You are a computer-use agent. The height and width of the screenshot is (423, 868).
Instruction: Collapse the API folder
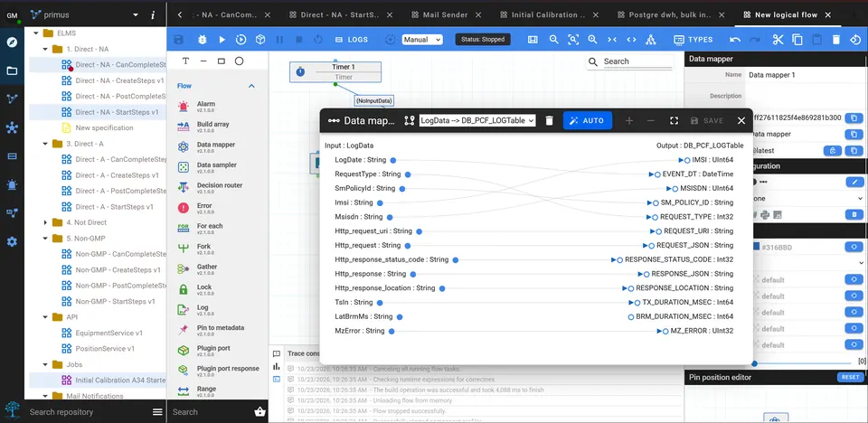(x=46, y=317)
